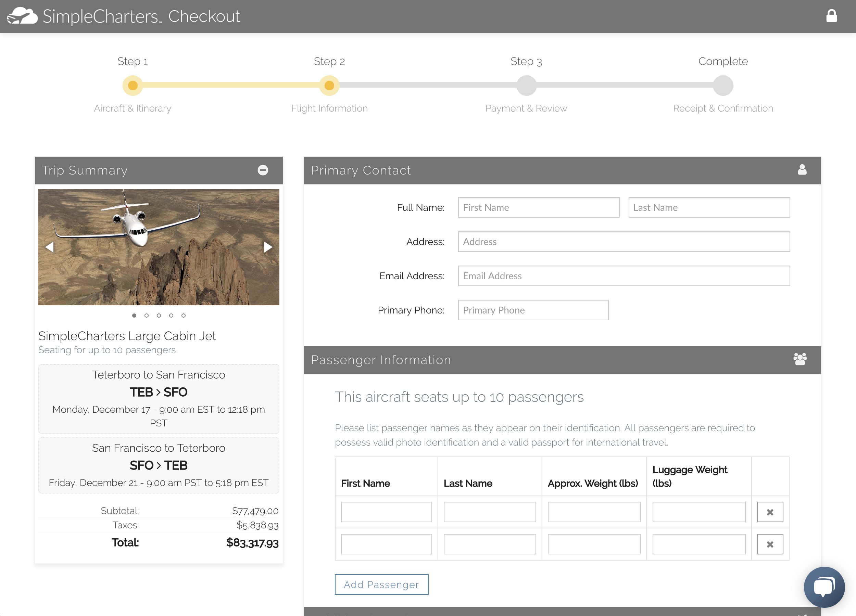This screenshot has width=856, height=616.
Task: Select the Receipt & Confirmation step tab
Action: (722, 85)
